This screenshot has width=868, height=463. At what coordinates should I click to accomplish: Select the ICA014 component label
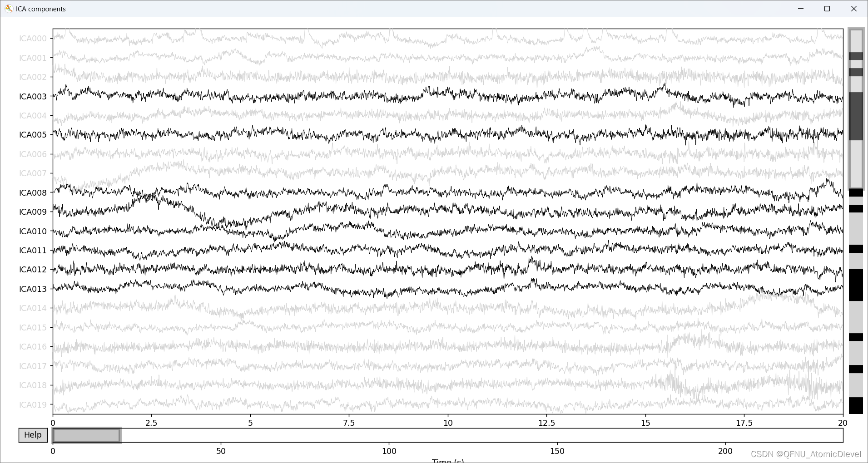(33, 308)
